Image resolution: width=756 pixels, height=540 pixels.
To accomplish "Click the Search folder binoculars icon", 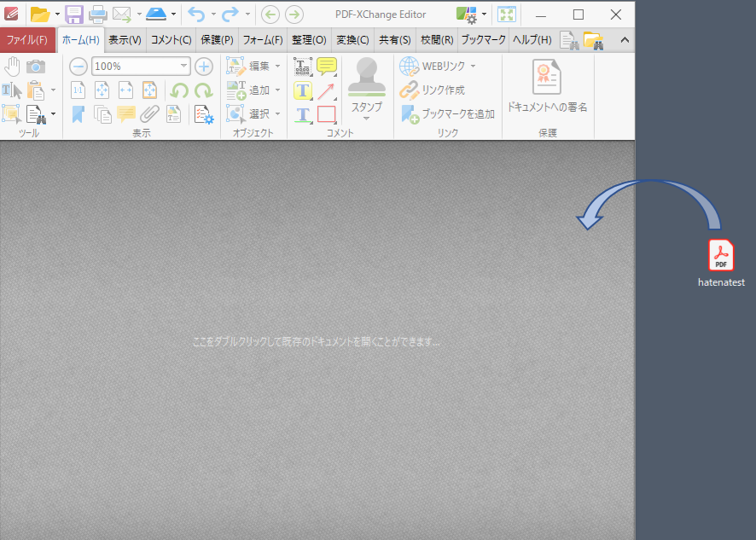I will pos(594,40).
